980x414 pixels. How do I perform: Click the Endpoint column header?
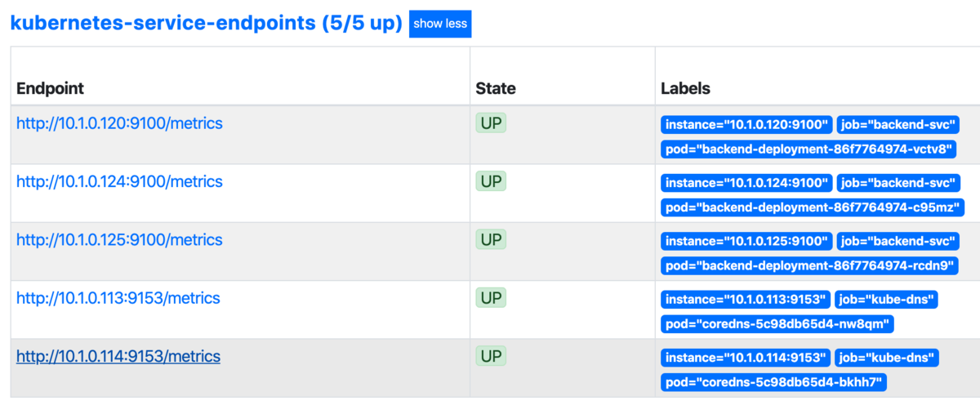[x=50, y=88]
